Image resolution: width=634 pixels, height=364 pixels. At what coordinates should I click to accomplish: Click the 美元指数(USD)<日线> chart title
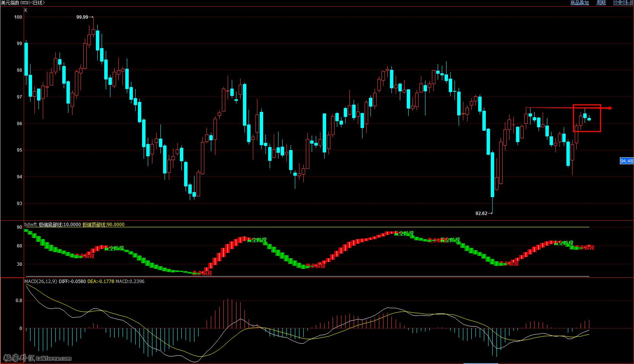pyautogui.click(x=23, y=3)
